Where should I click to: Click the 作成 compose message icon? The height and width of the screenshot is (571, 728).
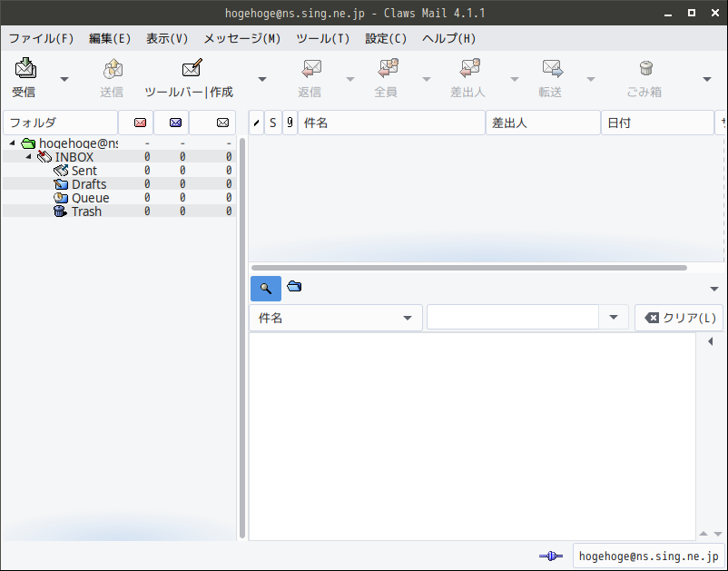(192, 68)
